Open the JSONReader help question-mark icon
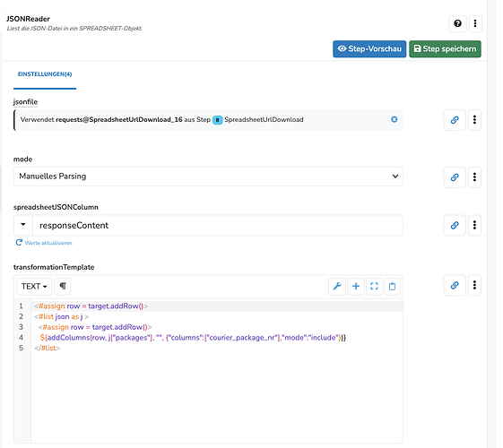The height and width of the screenshot is (448, 503). (x=457, y=23)
